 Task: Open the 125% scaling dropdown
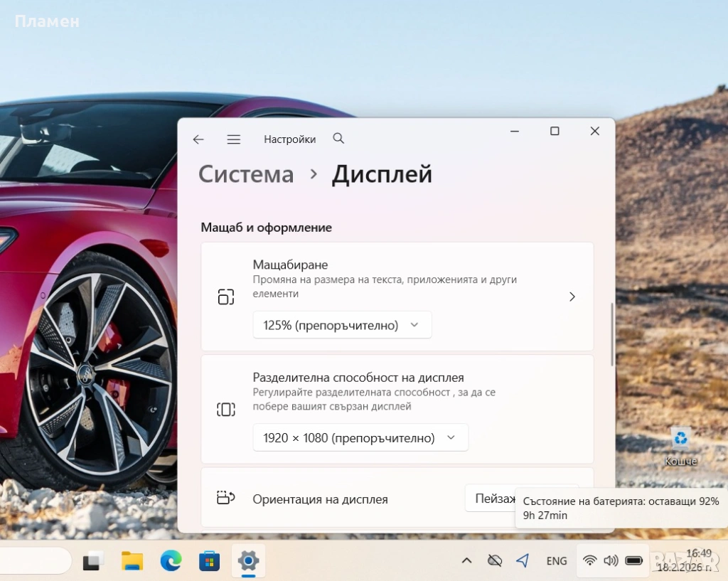click(x=342, y=325)
